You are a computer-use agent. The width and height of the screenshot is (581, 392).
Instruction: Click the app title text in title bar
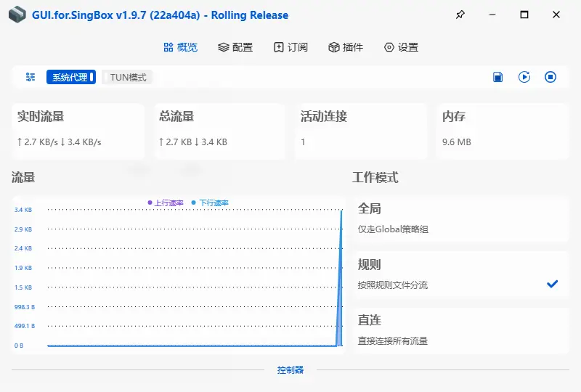pyautogui.click(x=160, y=15)
